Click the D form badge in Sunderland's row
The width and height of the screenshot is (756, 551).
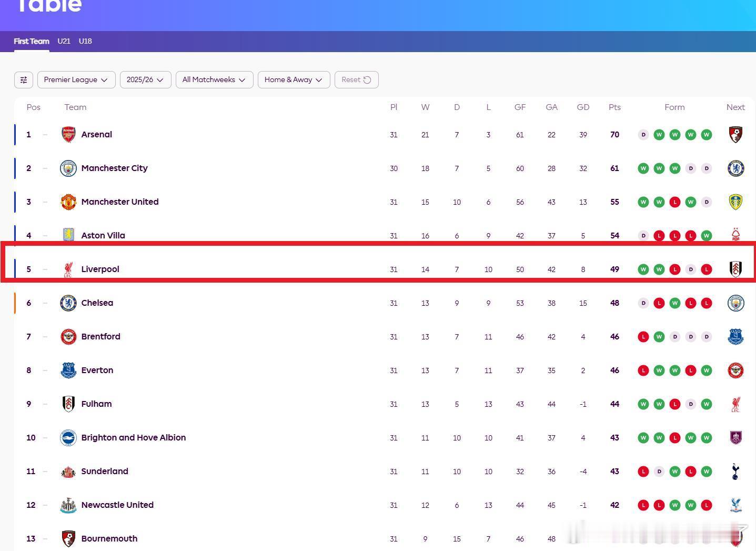[659, 472]
